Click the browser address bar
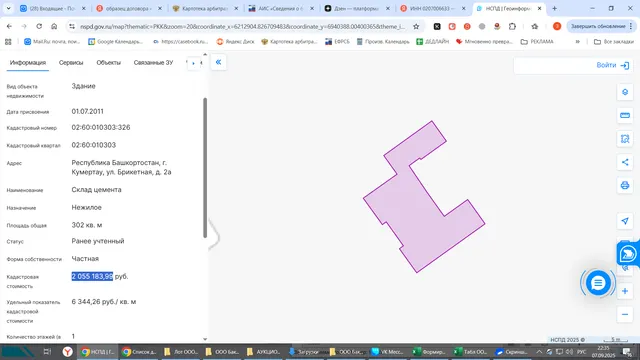 pyautogui.click(x=242, y=27)
